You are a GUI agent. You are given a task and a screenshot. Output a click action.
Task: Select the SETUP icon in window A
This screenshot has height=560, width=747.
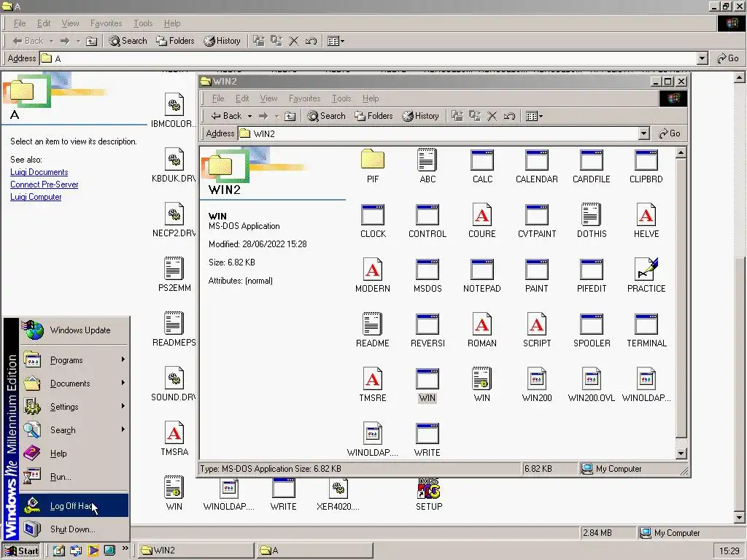coord(429,489)
